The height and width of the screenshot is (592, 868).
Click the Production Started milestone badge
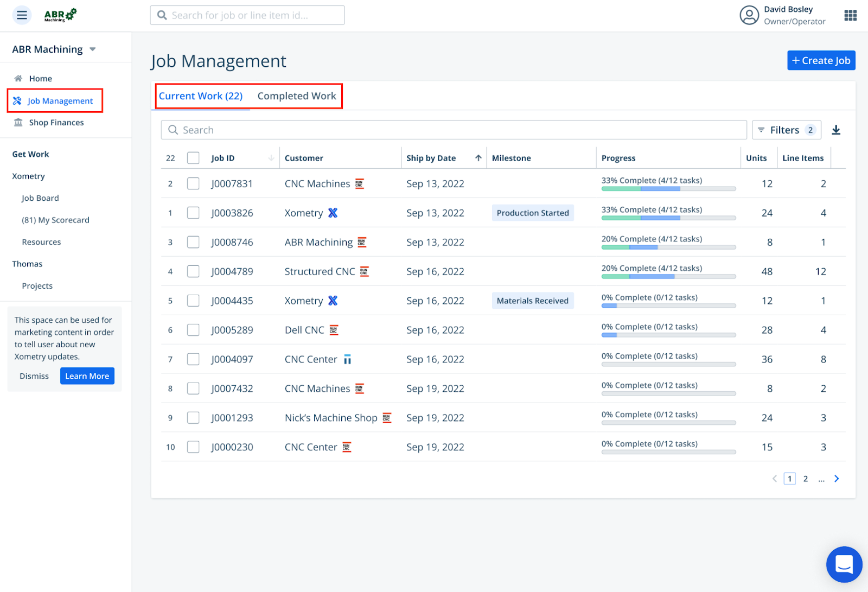tap(533, 213)
